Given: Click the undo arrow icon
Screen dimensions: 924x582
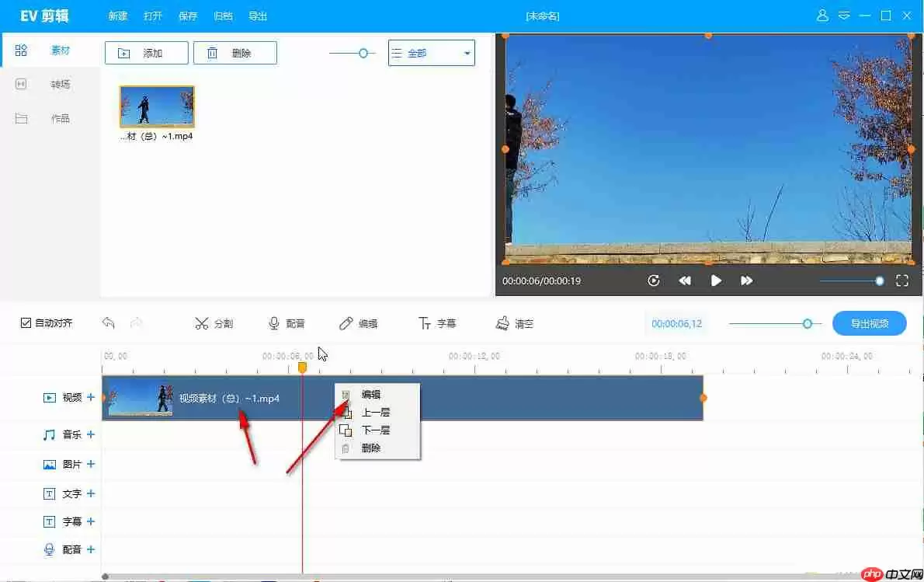Looking at the screenshot, I should [x=108, y=322].
